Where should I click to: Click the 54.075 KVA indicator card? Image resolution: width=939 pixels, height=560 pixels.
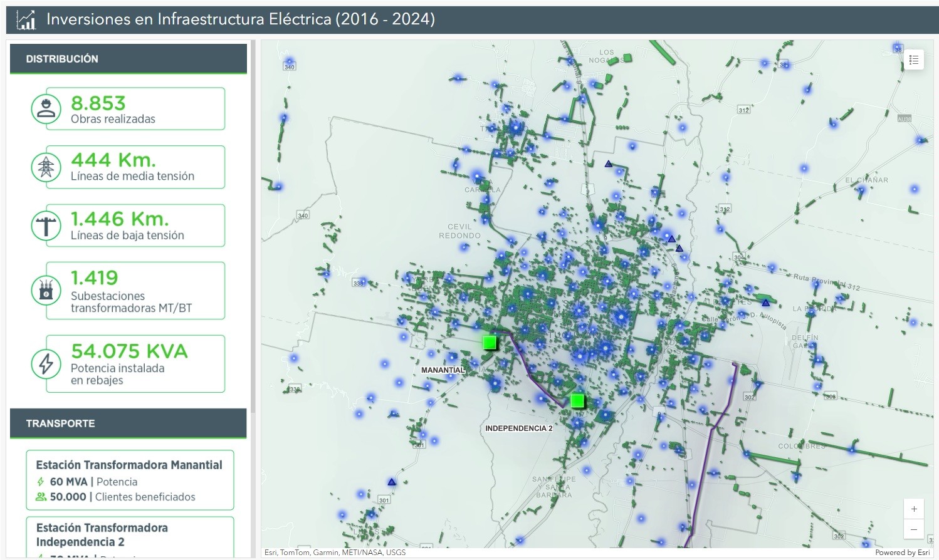pos(135,364)
